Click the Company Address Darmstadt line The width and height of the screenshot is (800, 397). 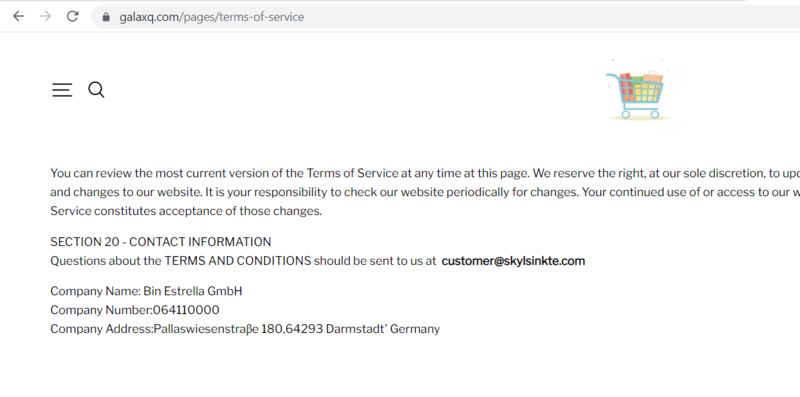(245, 329)
